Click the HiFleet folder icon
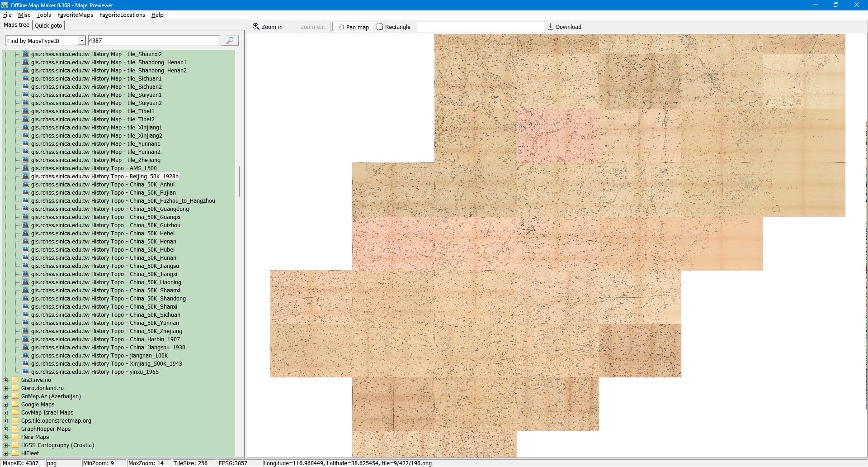 pos(15,453)
